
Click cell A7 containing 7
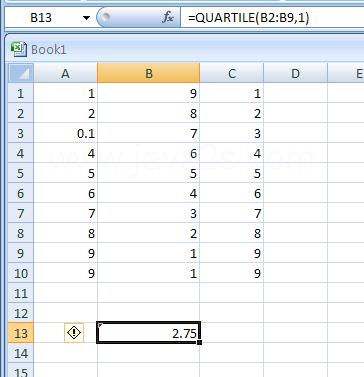65,213
